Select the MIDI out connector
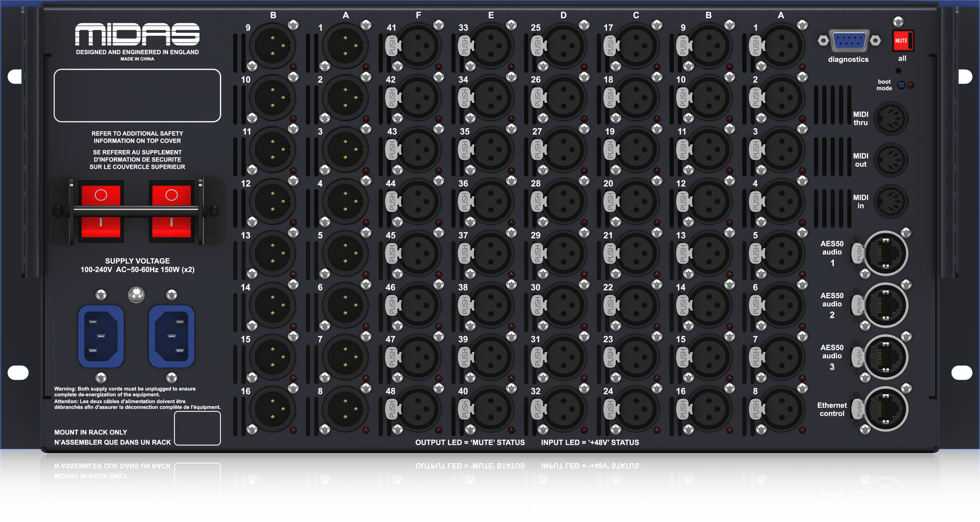Viewport: 980px width, 522px height. (x=891, y=160)
